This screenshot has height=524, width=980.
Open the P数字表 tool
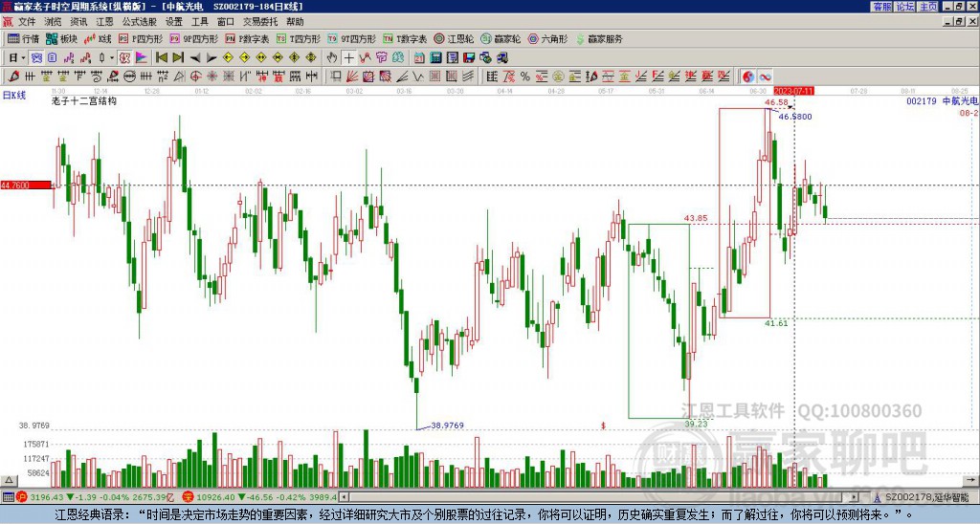tap(247, 38)
